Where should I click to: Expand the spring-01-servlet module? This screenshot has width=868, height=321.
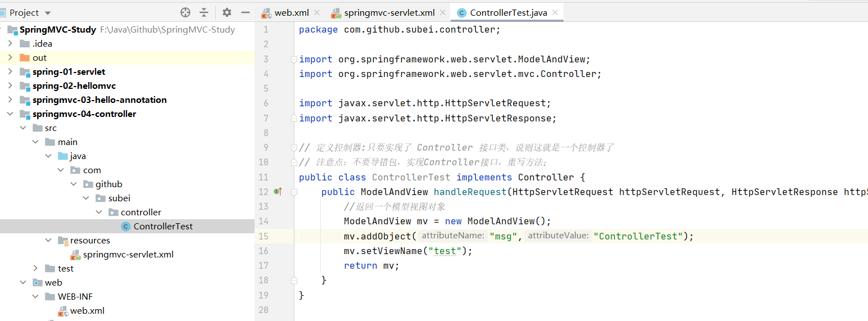(x=10, y=72)
